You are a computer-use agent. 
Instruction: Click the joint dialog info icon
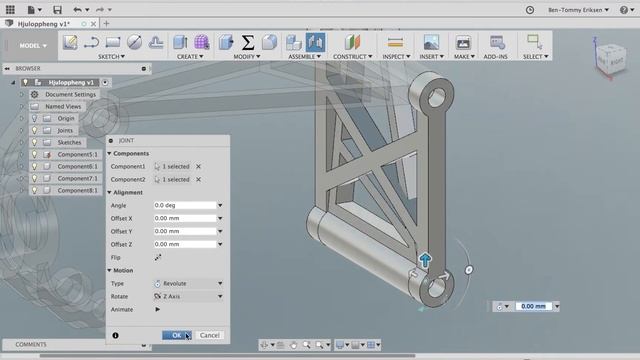click(x=116, y=335)
